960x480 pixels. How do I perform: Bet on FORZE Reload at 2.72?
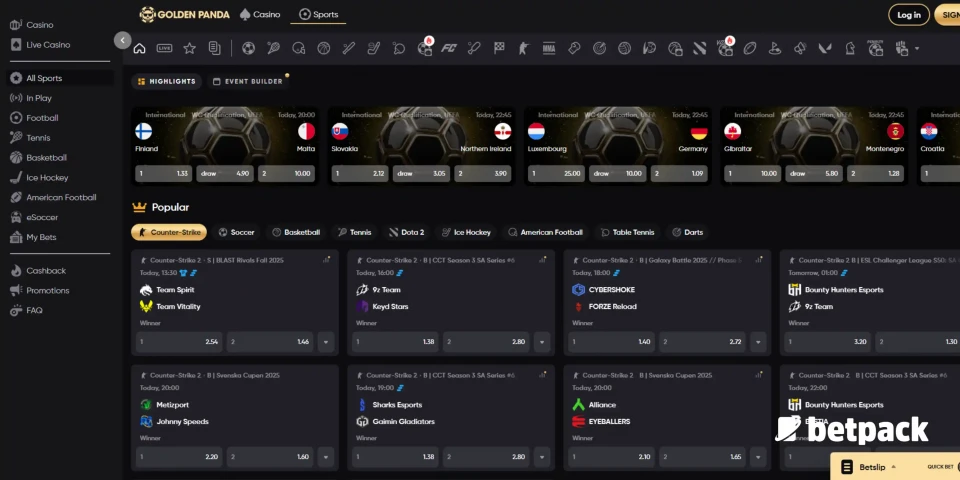click(702, 342)
